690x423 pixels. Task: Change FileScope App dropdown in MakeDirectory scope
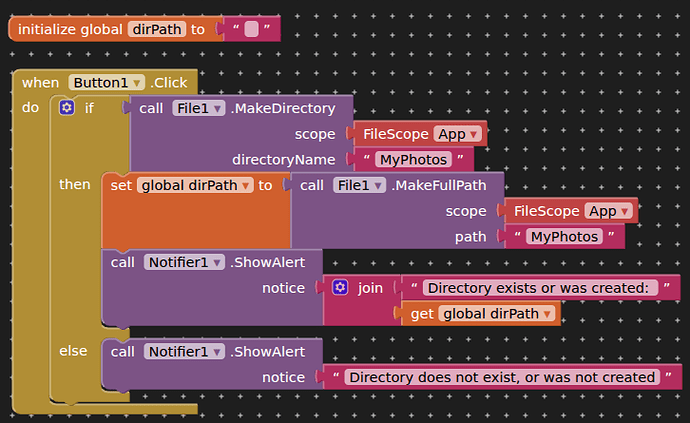click(473, 134)
